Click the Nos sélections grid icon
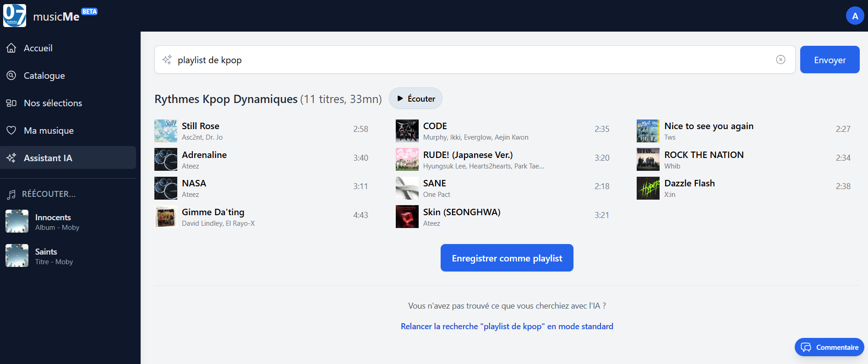868x364 pixels. pos(11,103)
